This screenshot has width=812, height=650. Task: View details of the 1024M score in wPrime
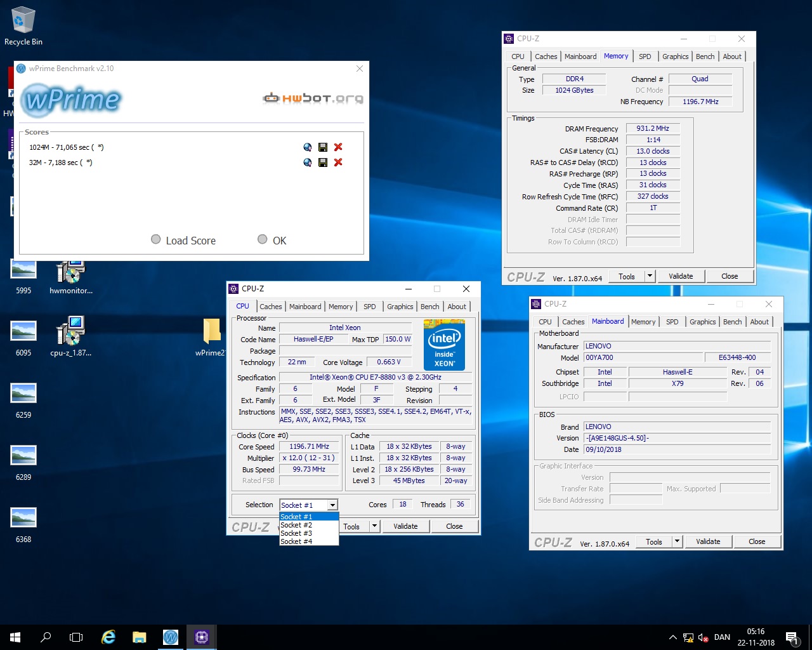coord(308,147)
